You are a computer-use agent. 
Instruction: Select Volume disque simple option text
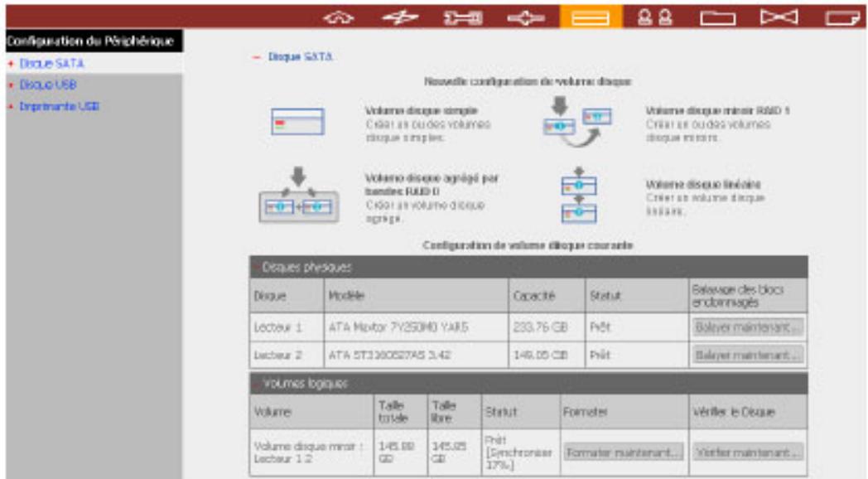coord(421,111)
